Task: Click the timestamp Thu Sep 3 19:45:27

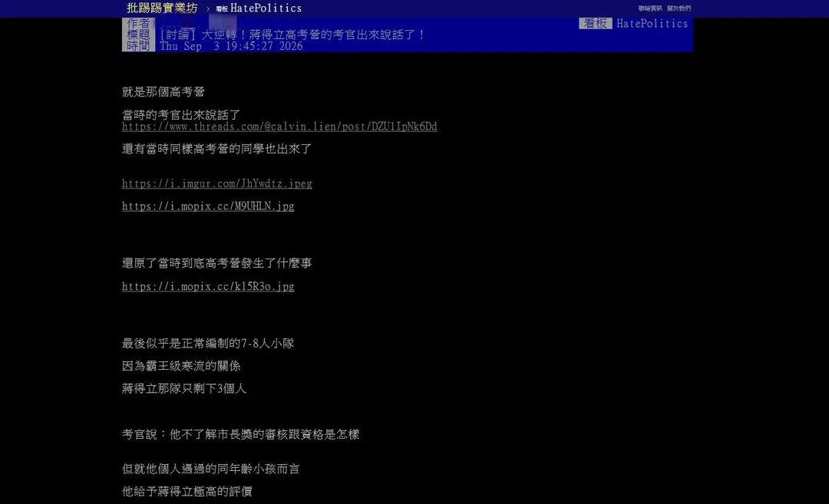Action: 231,46
